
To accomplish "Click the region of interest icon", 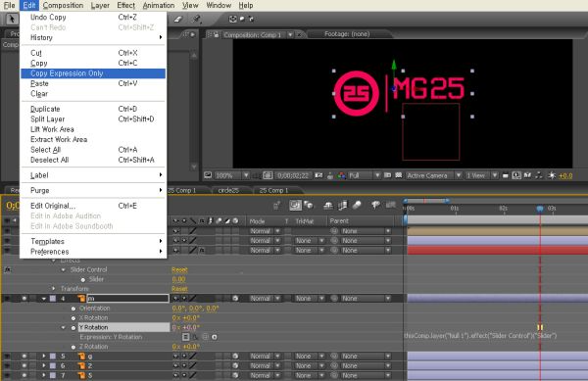I will coord(387,175).
